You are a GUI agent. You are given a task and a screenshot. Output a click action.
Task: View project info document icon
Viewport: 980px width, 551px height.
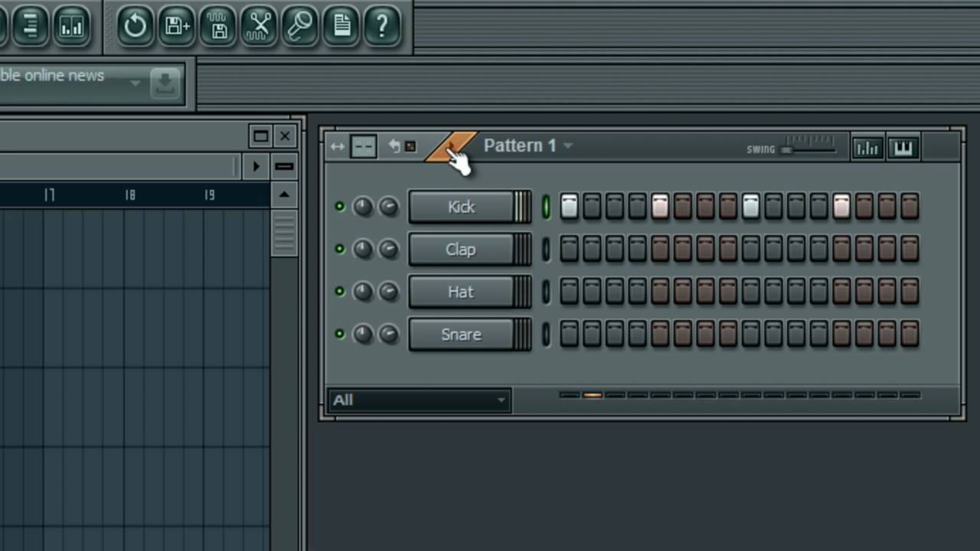341,26
